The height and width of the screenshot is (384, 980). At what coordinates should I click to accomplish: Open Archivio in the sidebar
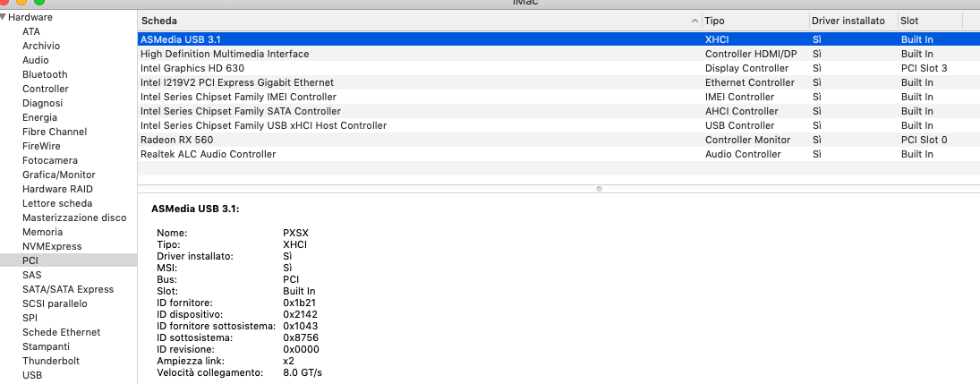pyautogui.click(x=41, y=46)
